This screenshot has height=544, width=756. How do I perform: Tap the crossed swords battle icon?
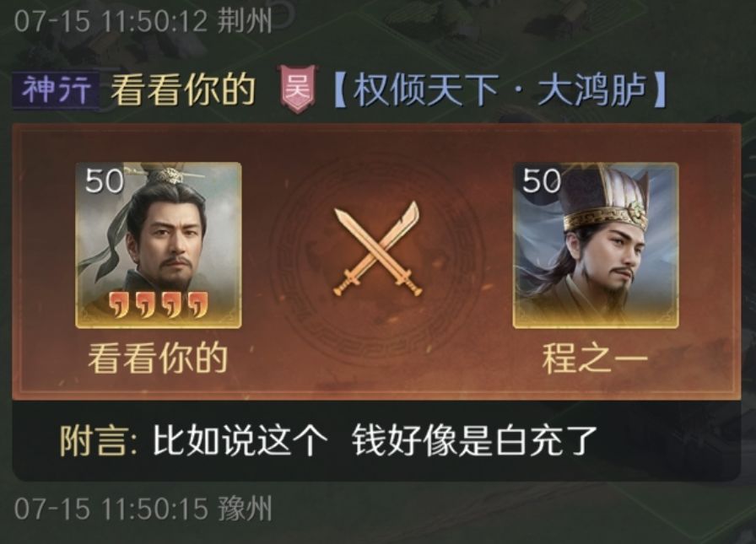[377, 248]
